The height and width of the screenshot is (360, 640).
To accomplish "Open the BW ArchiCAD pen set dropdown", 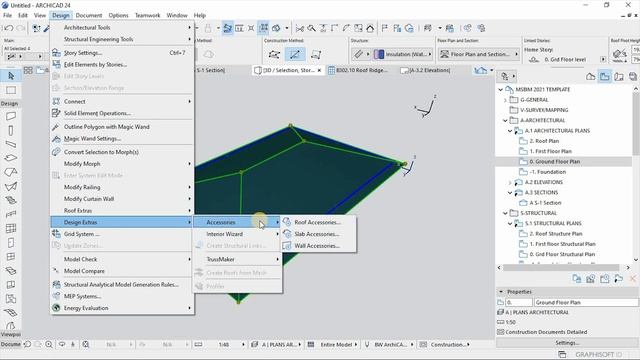I will 393,345.
